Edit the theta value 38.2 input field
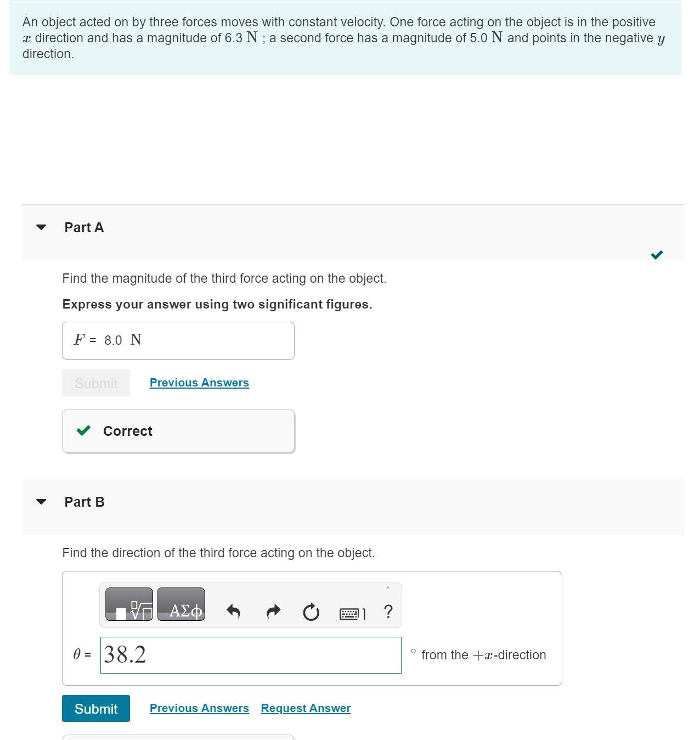Viewport: 700px width, 740px height. 250,655
